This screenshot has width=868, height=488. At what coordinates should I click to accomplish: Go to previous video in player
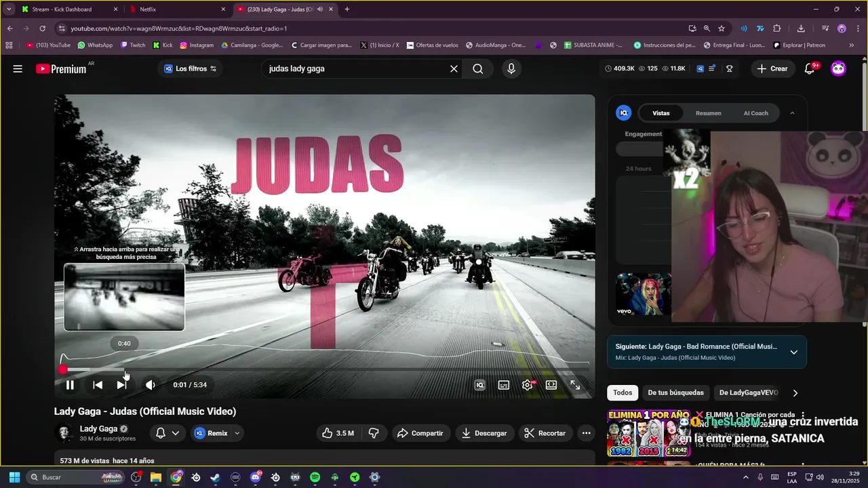click(98, 385)
